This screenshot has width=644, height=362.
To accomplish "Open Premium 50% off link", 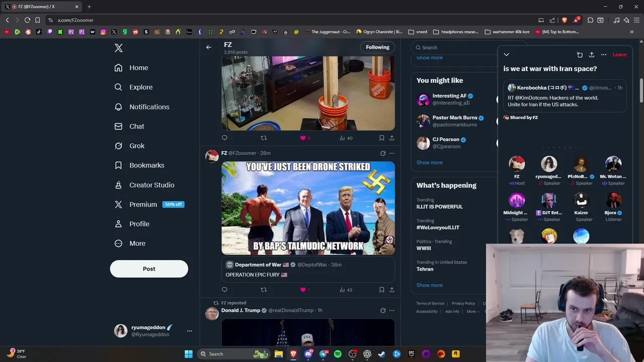I will [149, 205].
